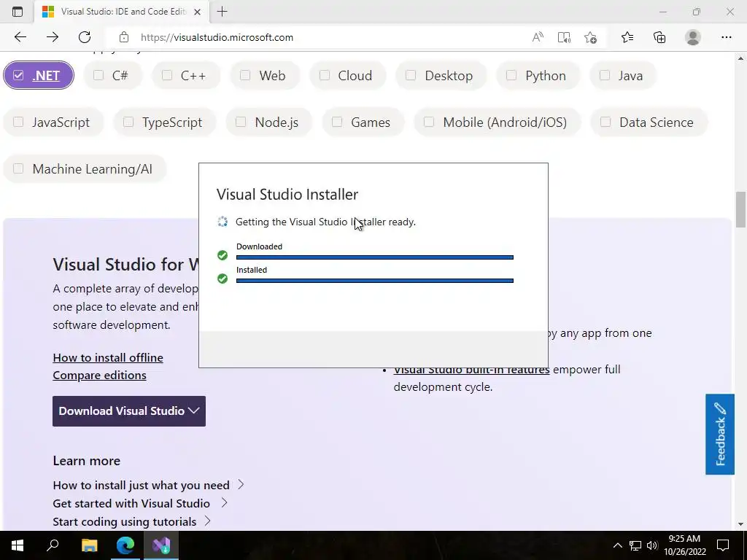Open tab actions menu icon
The image size is (747, 560).
(18, 12)
